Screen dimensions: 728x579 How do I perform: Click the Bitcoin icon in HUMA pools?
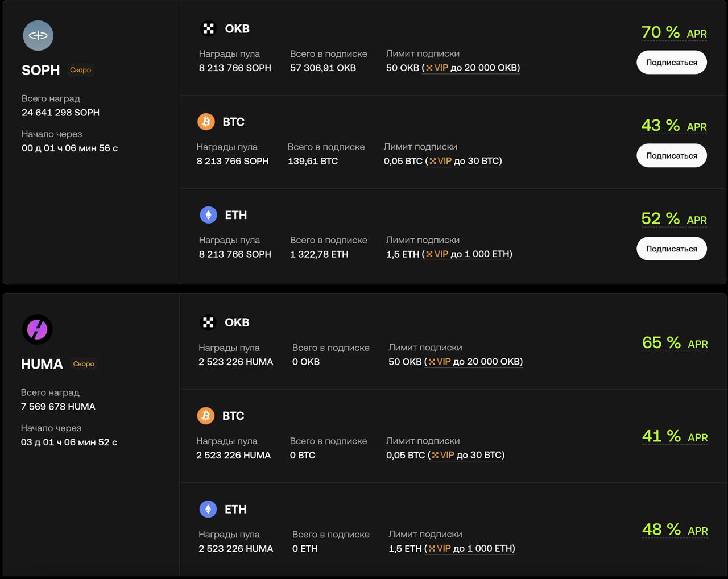point(206,416)
